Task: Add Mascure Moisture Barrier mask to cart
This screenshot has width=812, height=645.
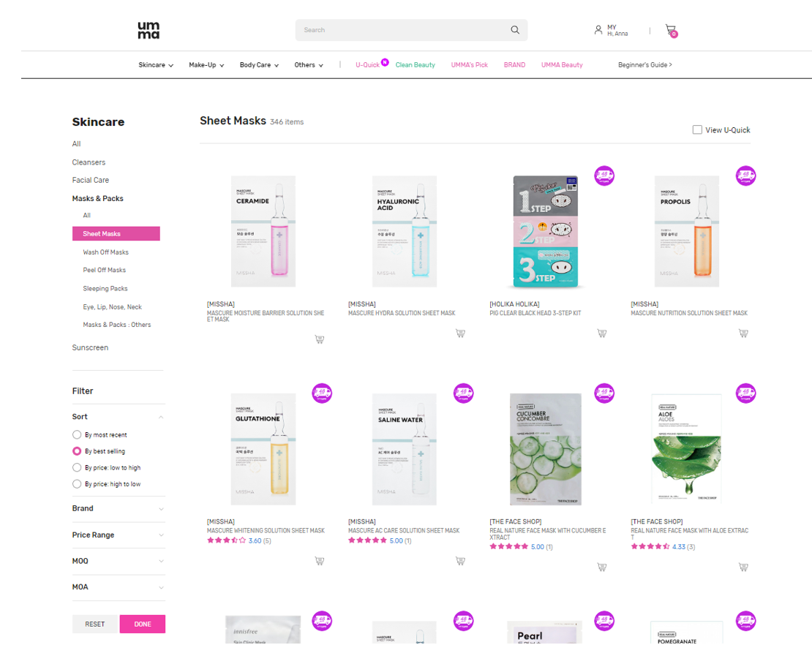Action: tap(320, 339)
